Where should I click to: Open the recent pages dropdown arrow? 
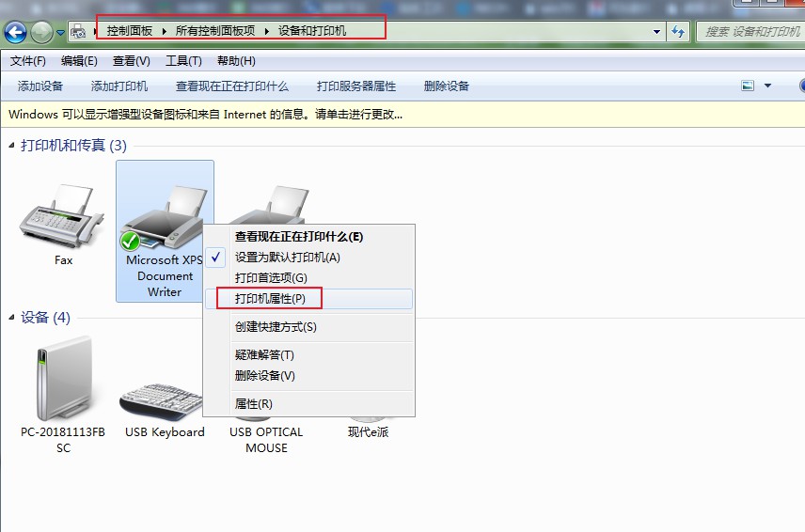[60, 33]
